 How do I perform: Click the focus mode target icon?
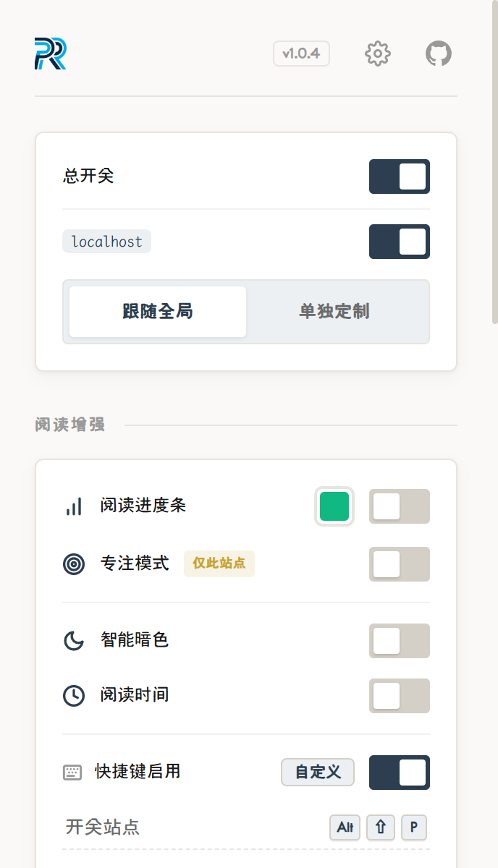[74, 564]
